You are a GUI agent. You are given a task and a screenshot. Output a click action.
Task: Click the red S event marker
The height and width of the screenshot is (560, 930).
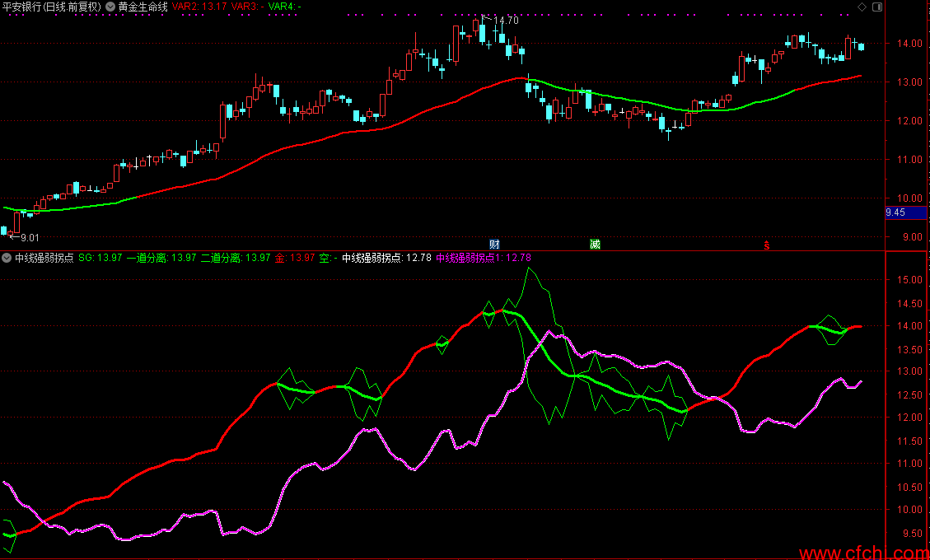point(766,245)
